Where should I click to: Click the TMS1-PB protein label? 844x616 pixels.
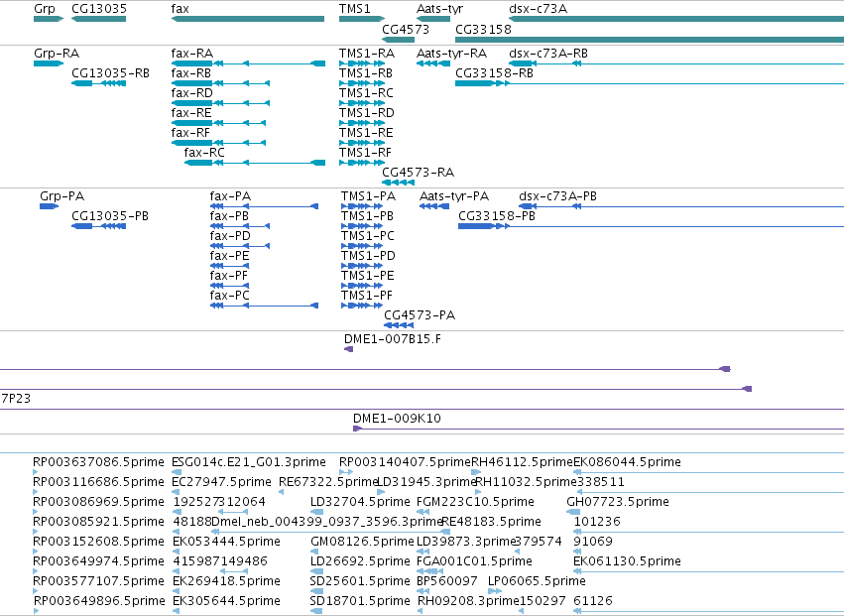[367, 216]
